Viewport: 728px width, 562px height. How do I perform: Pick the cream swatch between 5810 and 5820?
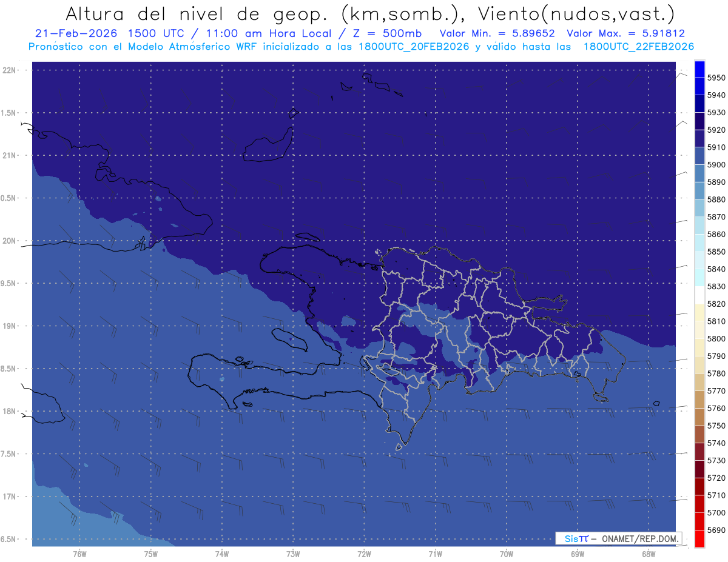tap(699, 312)
